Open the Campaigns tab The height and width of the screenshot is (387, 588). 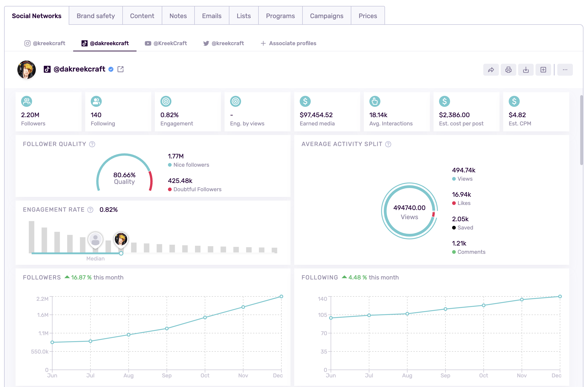coord(326,16)
